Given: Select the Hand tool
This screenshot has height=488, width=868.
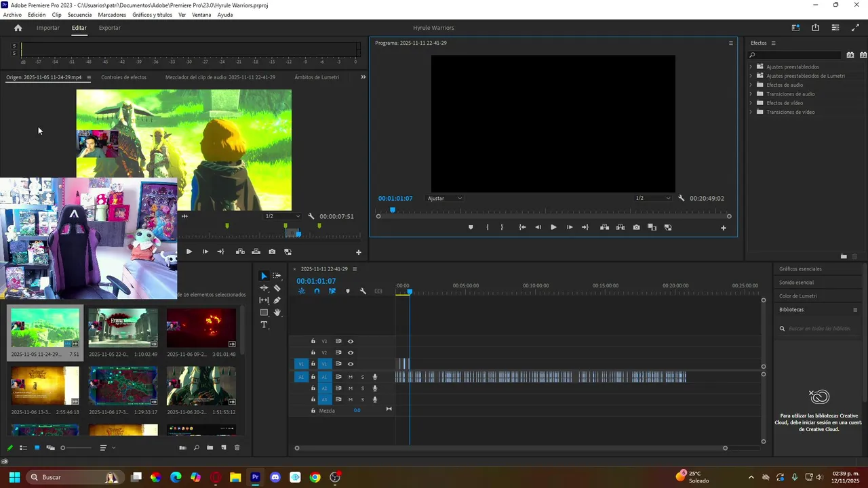Looking at the screenshot, I should [277, 312].
